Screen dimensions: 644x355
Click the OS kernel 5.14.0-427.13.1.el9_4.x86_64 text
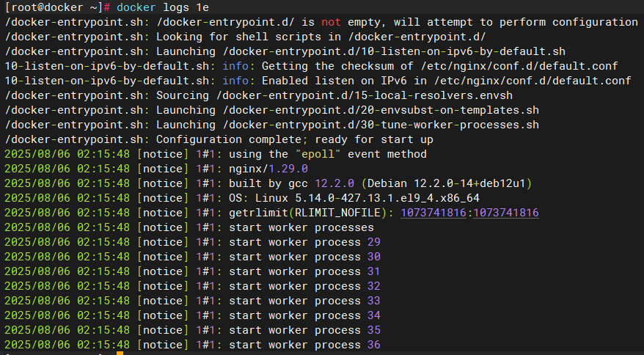point(387,198)
